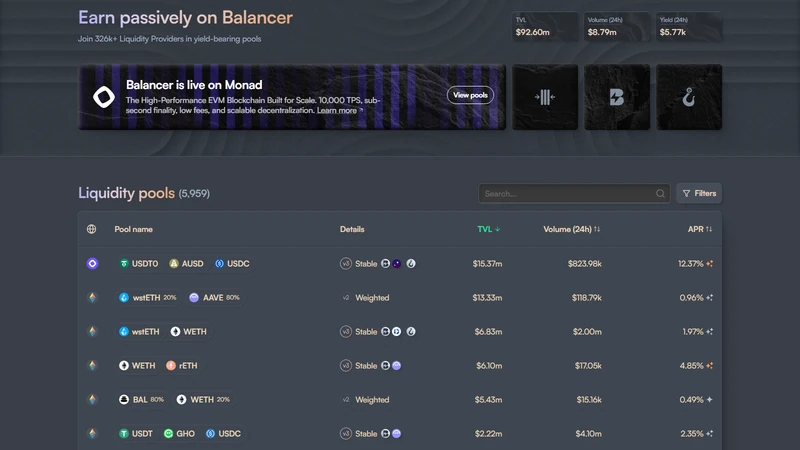This screenshot has width=800, height=450.
Task: Click Ethereum network icon on wstETH AAVE row
Action: [92, 297]
